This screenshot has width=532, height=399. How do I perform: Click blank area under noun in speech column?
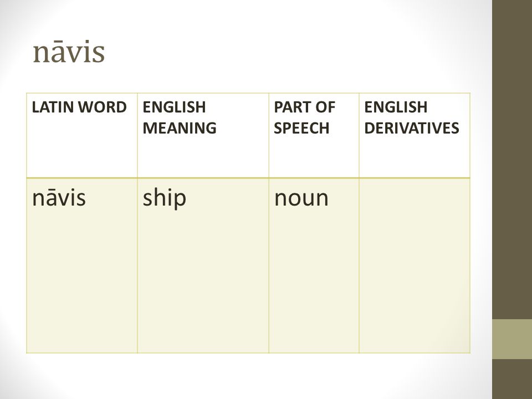pyautogui.click(x=314, y=282)
